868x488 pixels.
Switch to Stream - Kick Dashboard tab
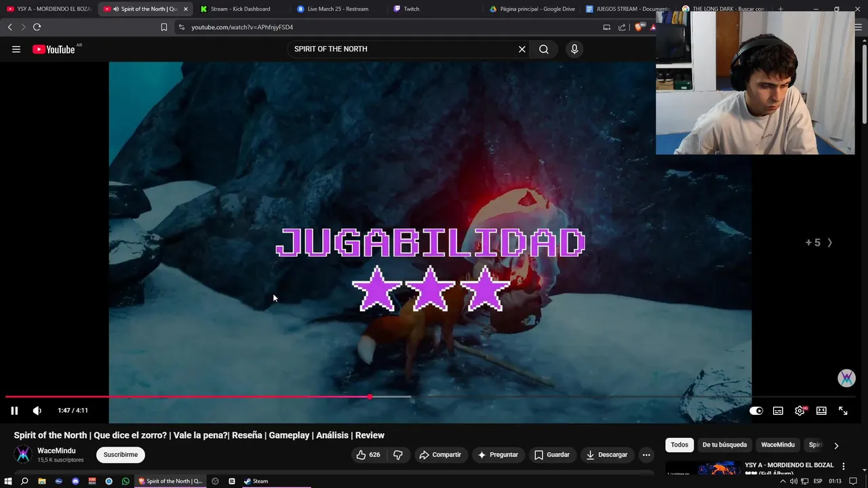241,9
